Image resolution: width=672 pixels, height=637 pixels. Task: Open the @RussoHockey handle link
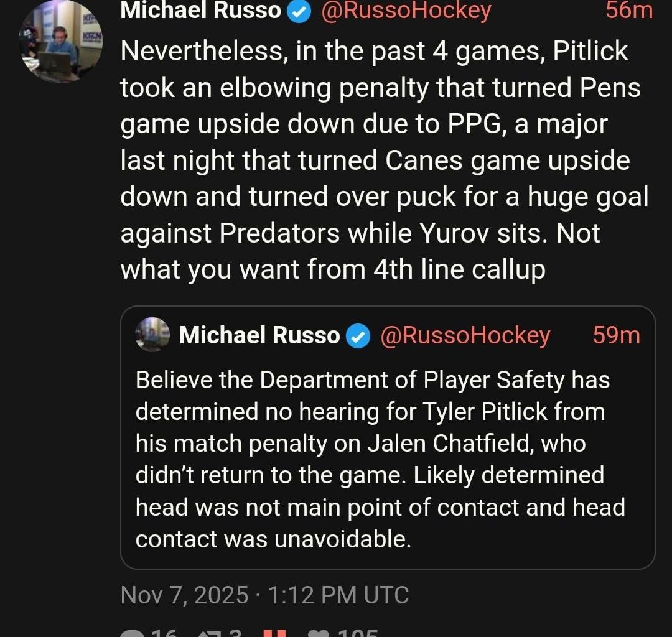click(x=404, y=10)
